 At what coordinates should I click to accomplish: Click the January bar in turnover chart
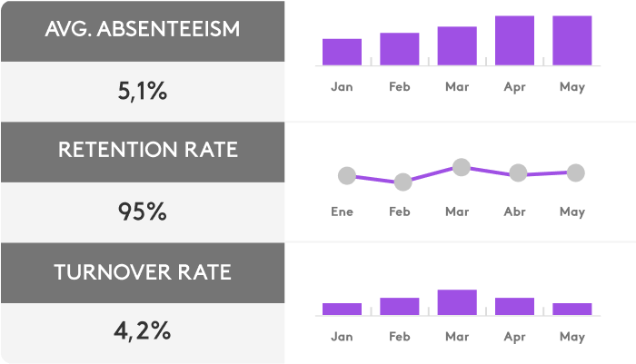tap(342, 309)
